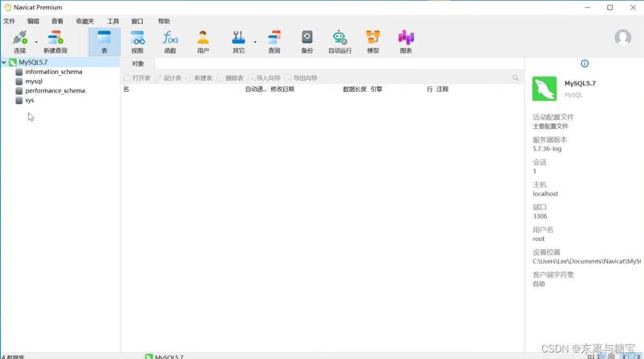Click the 导出向导 (Export Wizard) button
The height and width of the screenshot is (359, 644).
[301, 78]
